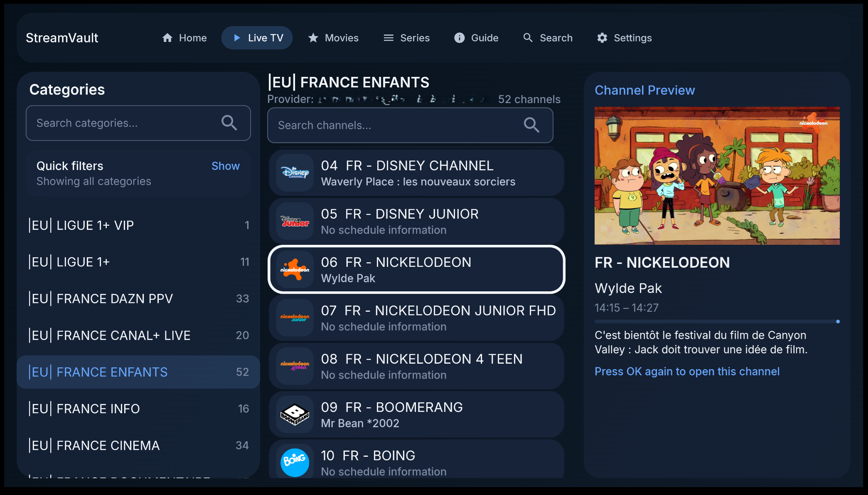Open channel 06 FR - NICKELODEON
The width and height of the screenshot is (868, 495).
pyautogui.click(x=416, y=269)
